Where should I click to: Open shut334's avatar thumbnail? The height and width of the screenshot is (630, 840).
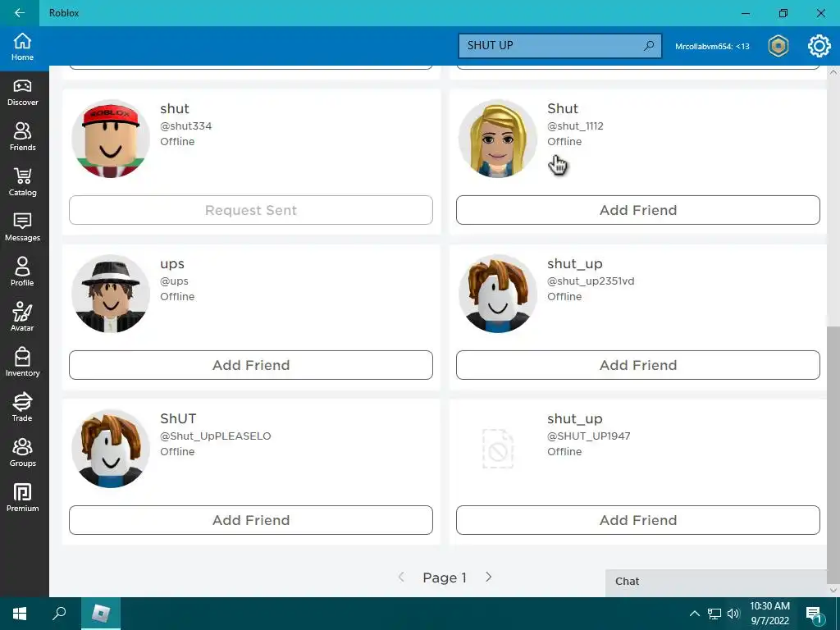(111, 139)
